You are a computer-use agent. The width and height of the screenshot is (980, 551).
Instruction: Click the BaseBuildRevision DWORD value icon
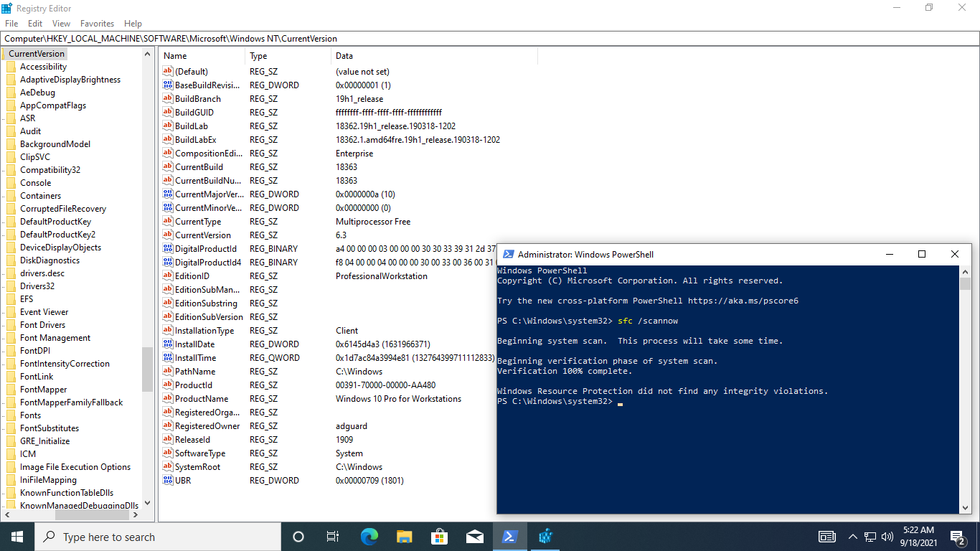[168, 85]
